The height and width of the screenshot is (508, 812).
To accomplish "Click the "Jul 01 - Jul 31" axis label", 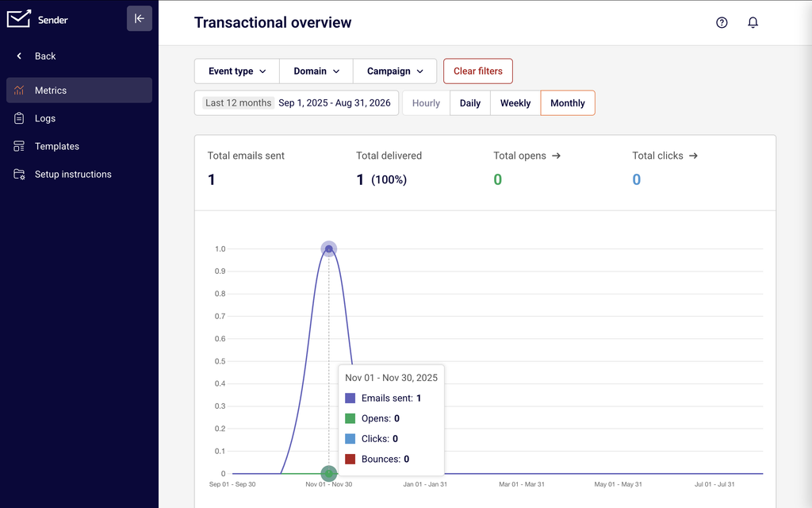I will click(714, 484).
